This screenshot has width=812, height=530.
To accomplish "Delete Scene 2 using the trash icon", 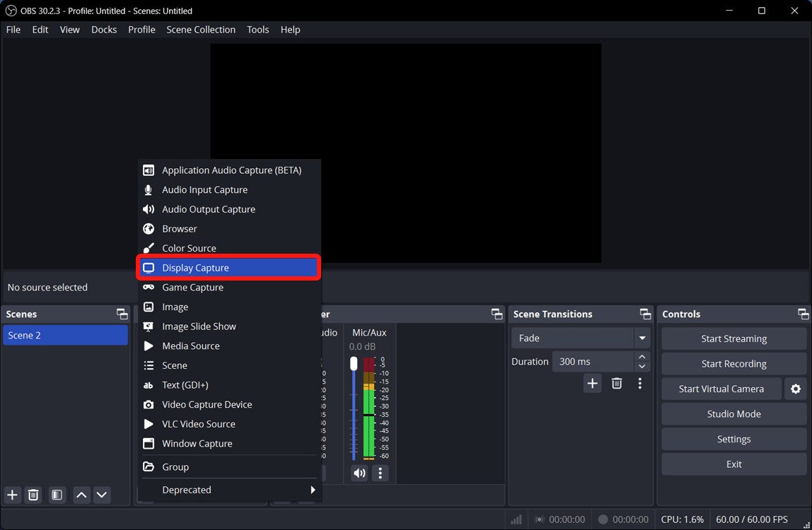I will coord(33,495).
